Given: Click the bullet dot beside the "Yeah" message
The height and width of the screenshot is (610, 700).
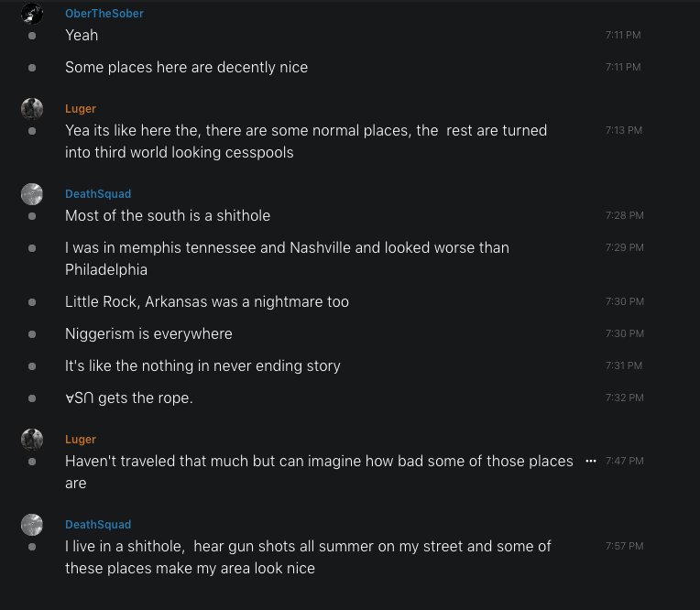Looking at the screenshot, I should (32, 36).
